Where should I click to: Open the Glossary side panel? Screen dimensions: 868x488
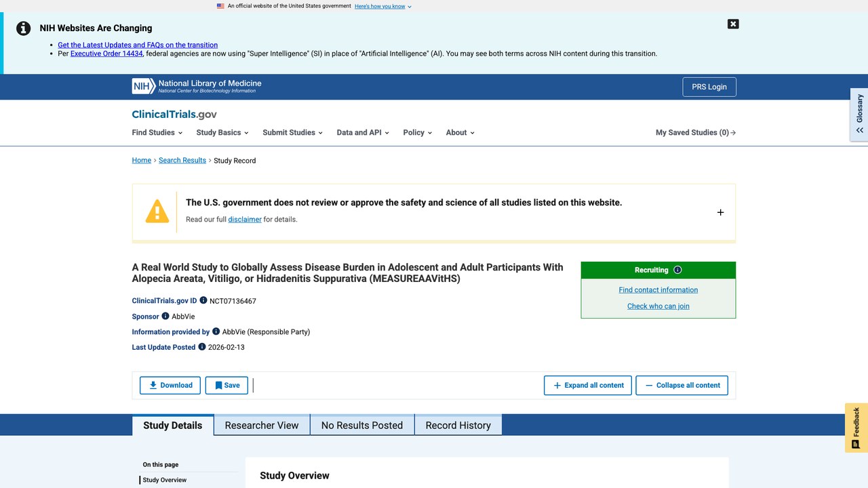[859, 114]
